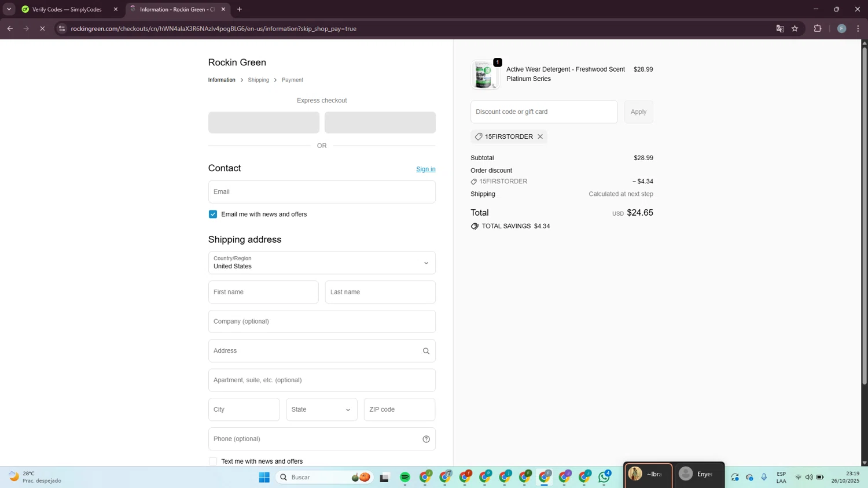Focus the Last name field

380,292
